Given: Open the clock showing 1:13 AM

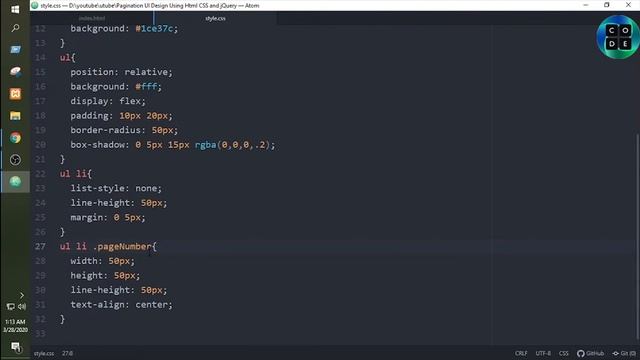Looking at the screenshot, I should click(15, 326).
